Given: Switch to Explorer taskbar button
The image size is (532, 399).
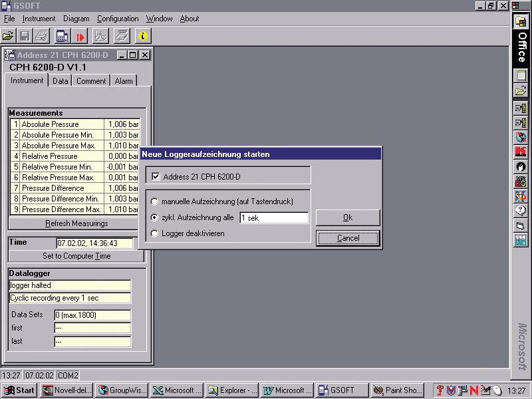Looking at the screenshot, I should point(232,390).
